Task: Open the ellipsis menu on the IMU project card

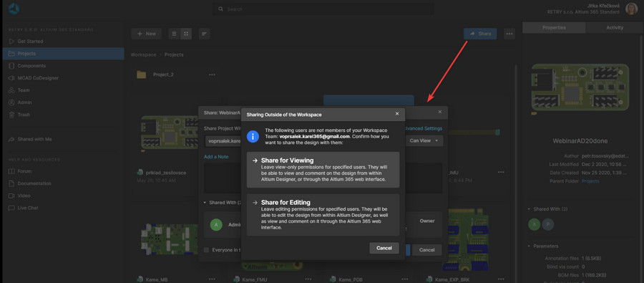Action: 501,173
